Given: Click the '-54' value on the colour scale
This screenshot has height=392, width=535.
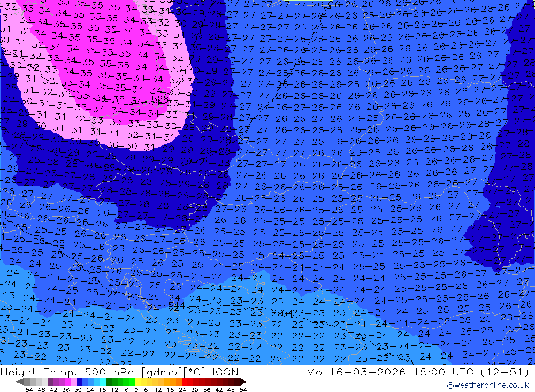Looking at the screenshot, I should (27, 390).
